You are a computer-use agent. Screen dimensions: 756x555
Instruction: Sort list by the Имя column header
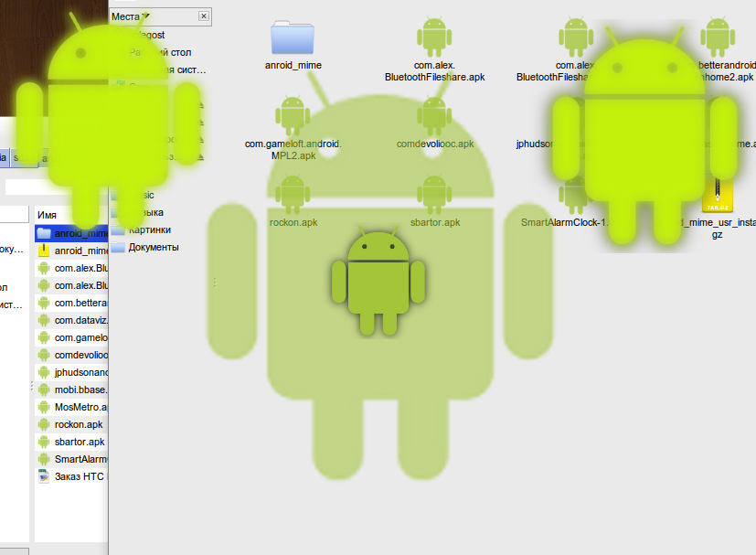click(x=71, y=215)
